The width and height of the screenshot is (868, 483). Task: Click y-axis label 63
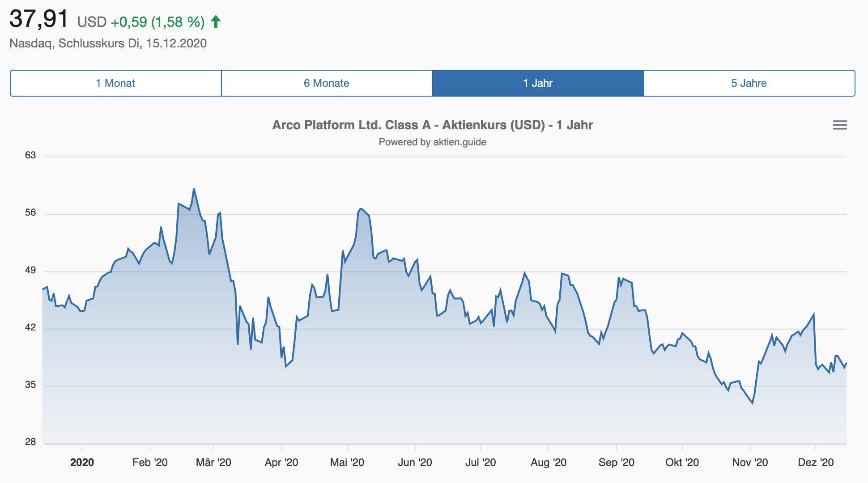(30, 155)
